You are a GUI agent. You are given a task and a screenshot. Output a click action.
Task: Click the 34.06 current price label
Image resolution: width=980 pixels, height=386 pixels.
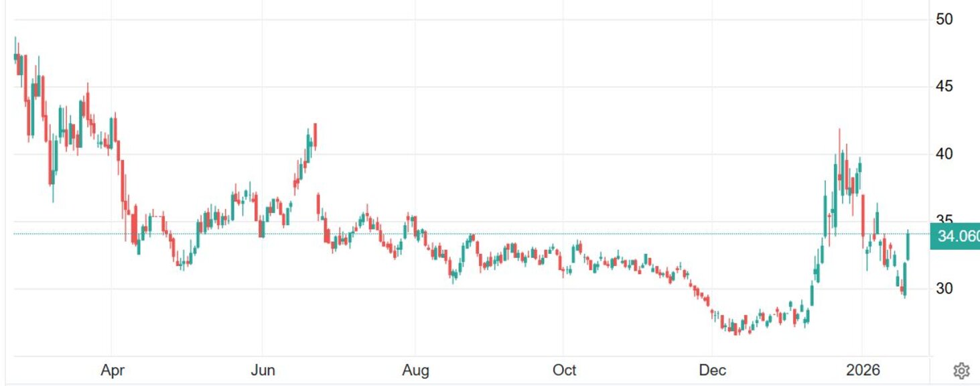955,235
